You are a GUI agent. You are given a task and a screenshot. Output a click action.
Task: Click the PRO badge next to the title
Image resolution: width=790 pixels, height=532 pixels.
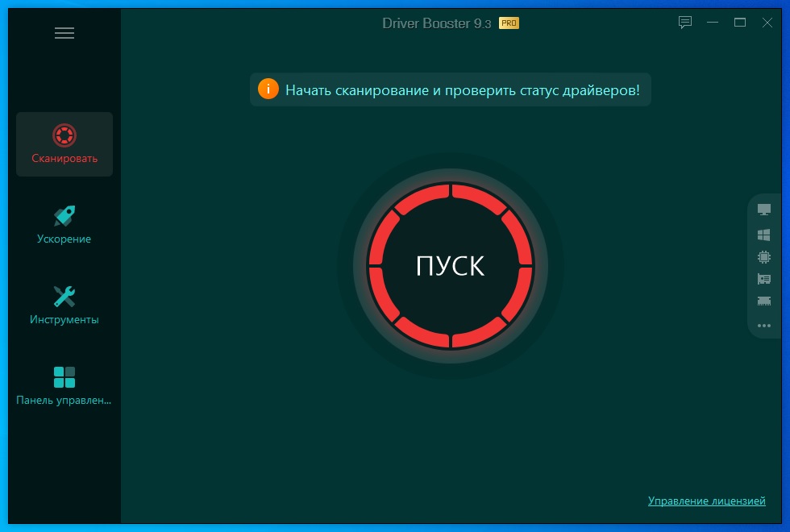coord(508,23)
